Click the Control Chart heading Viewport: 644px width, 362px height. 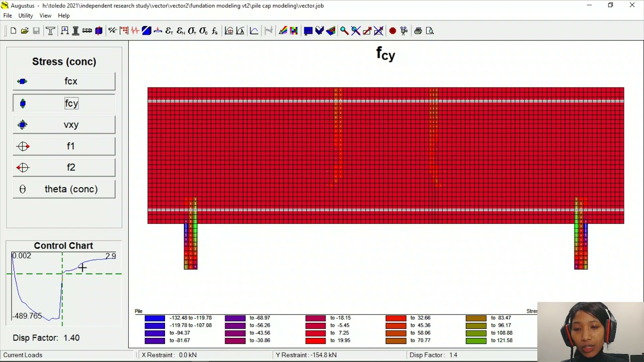click(63, 246)
